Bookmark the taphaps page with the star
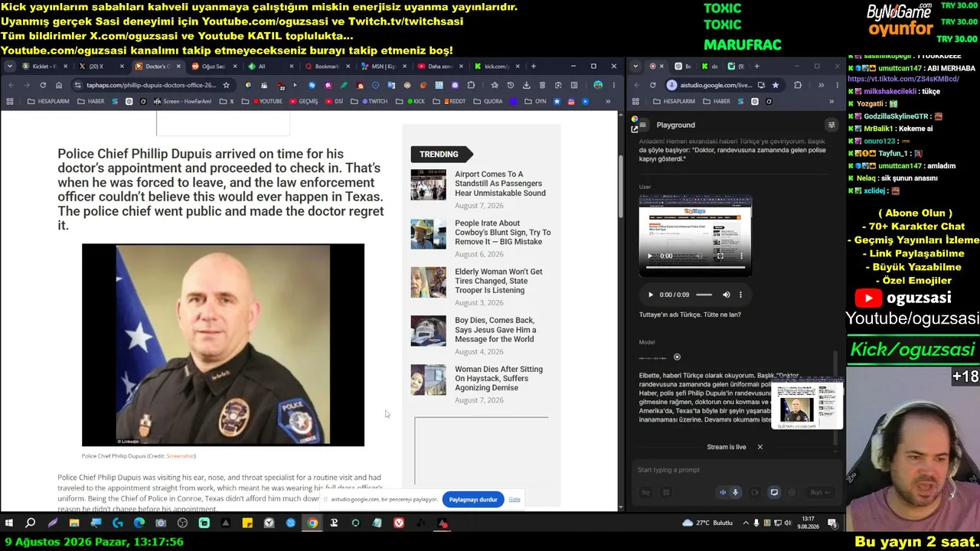Image resolution: width=980 pixels, height=551 pixels. [x=226, y=85]
